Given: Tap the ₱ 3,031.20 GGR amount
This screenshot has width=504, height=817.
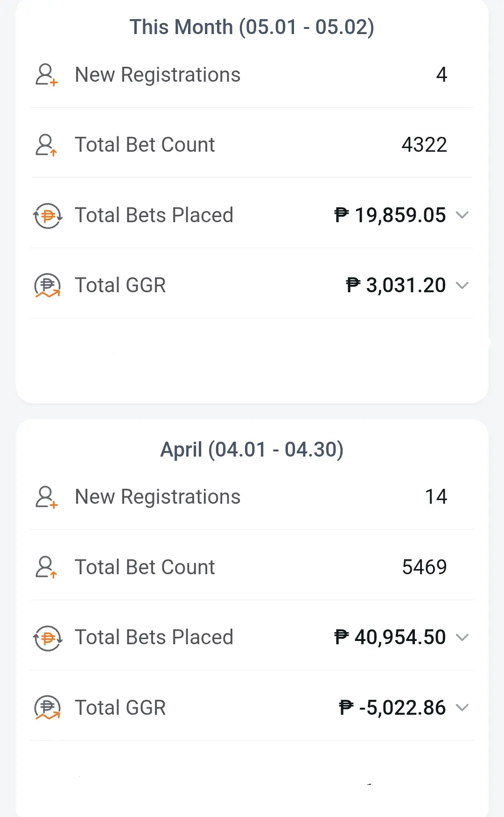Looking at the screenshot, I should (x=396, y=285).
